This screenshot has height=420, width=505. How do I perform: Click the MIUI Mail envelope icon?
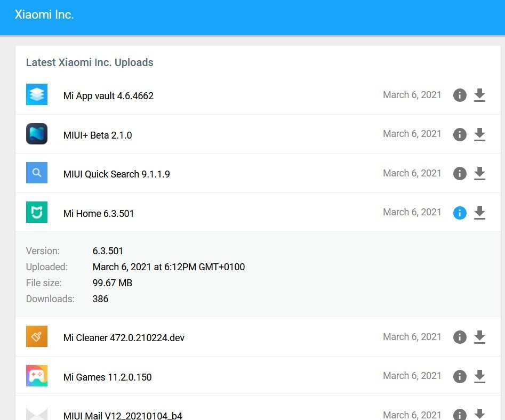coord(37,414)
